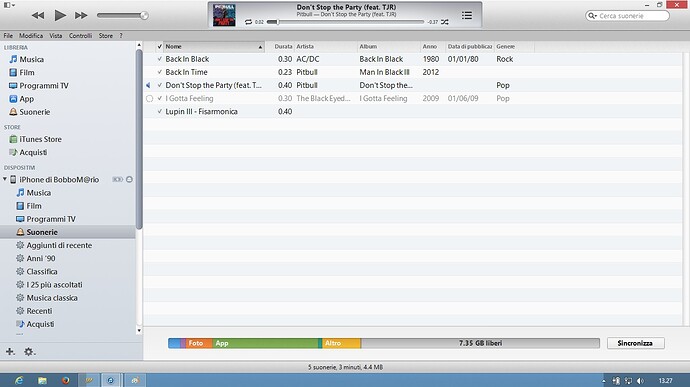The height and width of the screenshot is (387, 690).
Task: Open Internet Explorer from taskbar
Action: tap(19, 380)
